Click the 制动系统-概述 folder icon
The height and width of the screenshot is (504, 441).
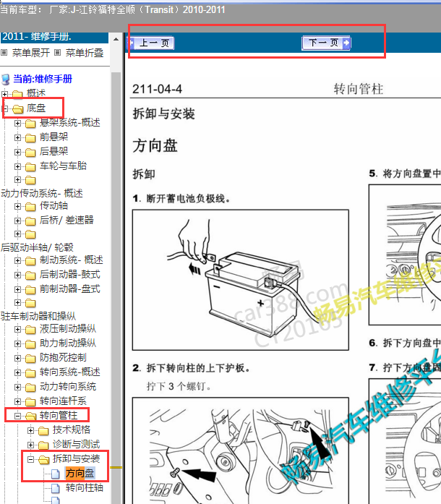tap(30, 261)
